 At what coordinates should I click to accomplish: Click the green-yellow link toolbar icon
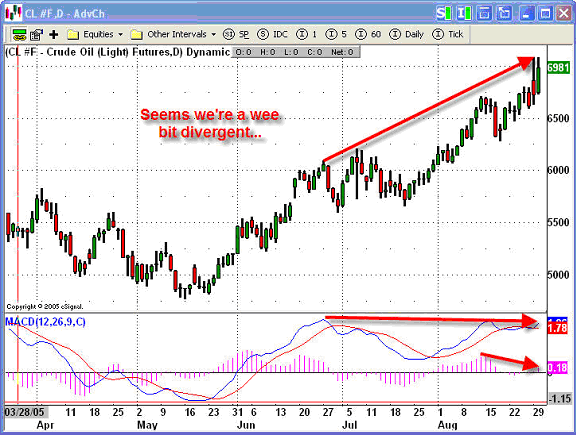[19, 35]
